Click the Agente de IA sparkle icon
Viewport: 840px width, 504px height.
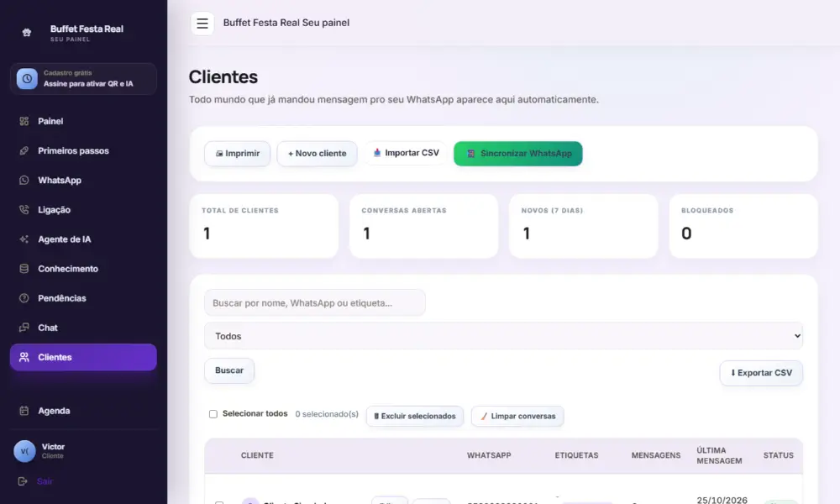[x=24, y=239]
